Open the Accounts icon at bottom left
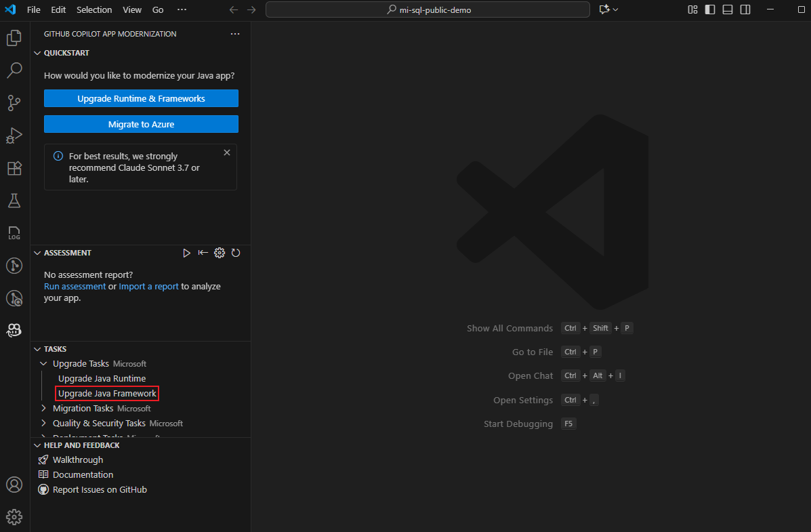811x532 pixels. tap(14, 484)
